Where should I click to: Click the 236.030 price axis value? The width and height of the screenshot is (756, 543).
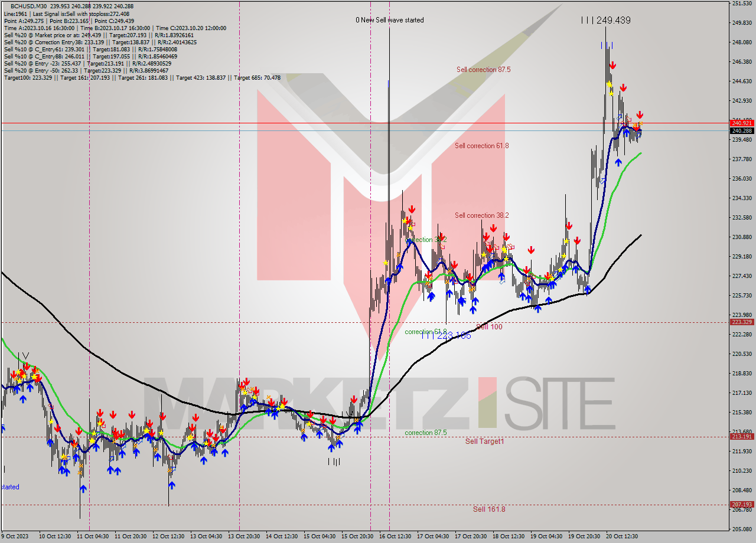pos(742,179)
